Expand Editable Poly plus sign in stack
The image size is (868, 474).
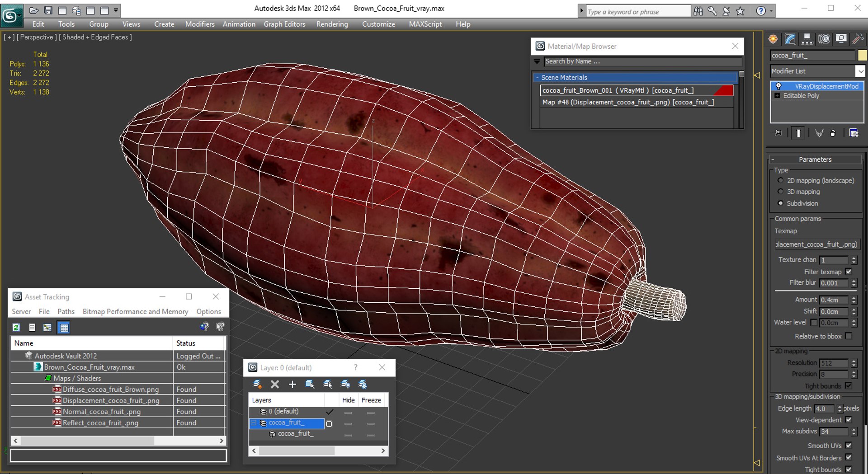(x=777, y=95)
